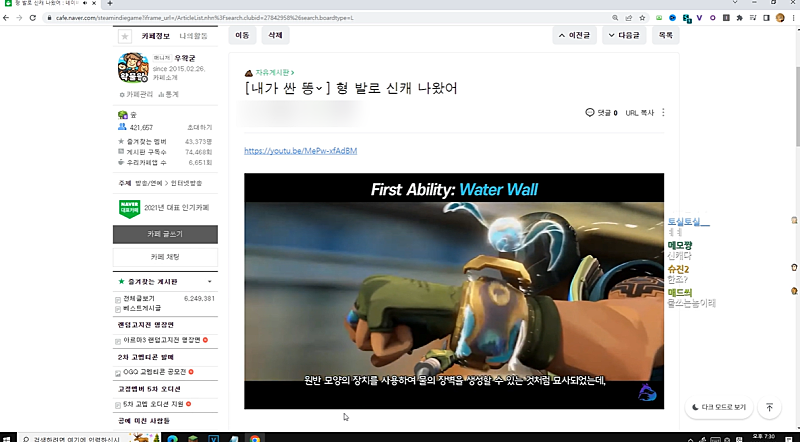The height and width of the screenshot is (442, 800).
Task: Bookmark this page with star icon
Action: click(642, 18)
